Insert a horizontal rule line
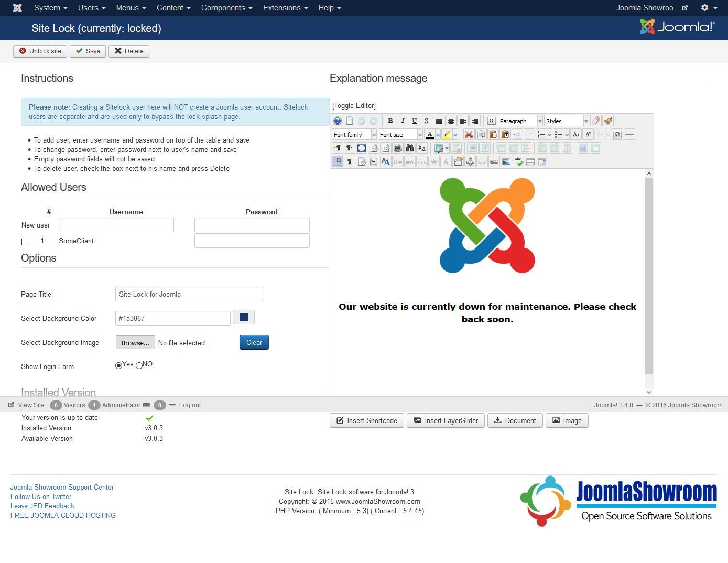The height and width of the screenshot is (563, 728). [x=629, y=135]
